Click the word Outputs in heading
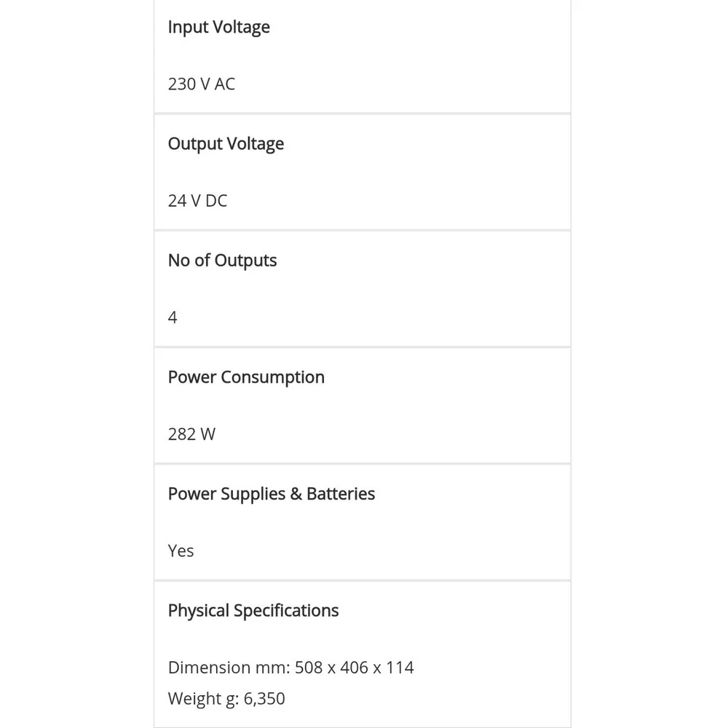This screenshot has height=728, width=728. click(x=245, y=261)
